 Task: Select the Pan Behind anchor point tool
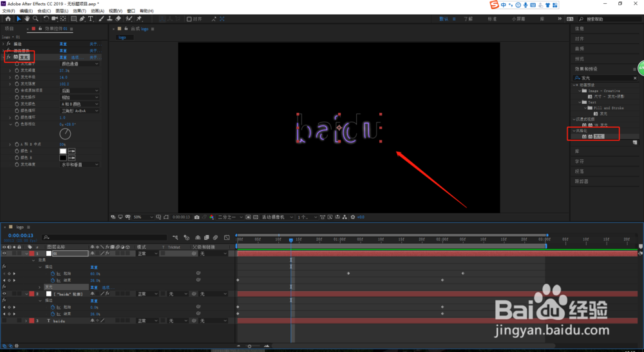coord(63,19)
